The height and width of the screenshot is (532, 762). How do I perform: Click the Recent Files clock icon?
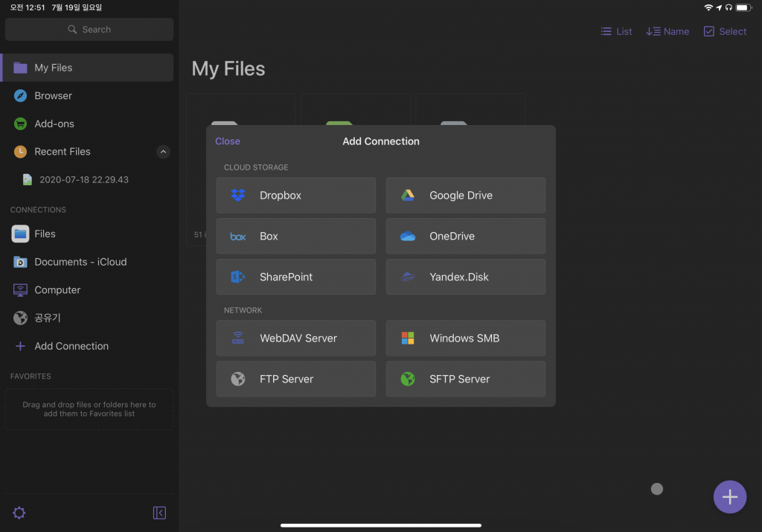pos(20,152)
